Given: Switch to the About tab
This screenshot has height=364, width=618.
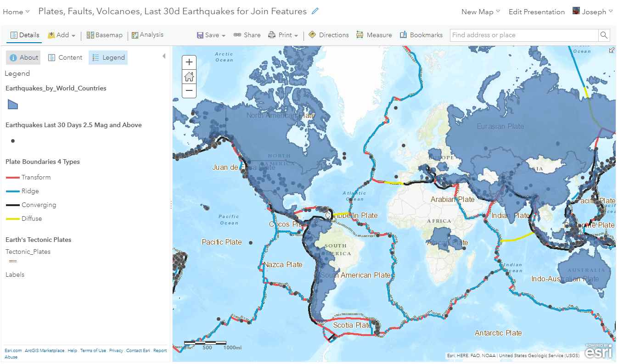Looking at the screenshot, I should (23, 57).
